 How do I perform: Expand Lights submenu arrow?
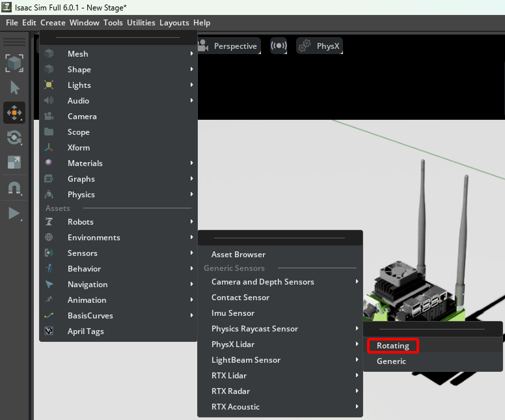pos(191,85)
